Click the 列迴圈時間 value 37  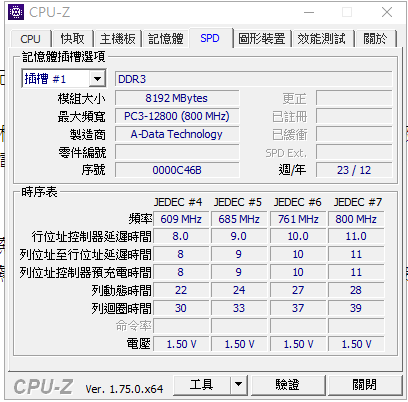click(298, 308)
